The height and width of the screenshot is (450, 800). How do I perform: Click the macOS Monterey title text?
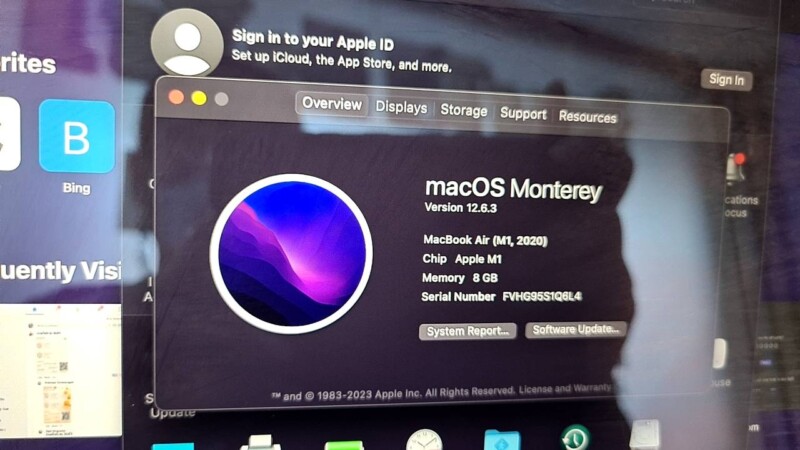coord(513,189)
